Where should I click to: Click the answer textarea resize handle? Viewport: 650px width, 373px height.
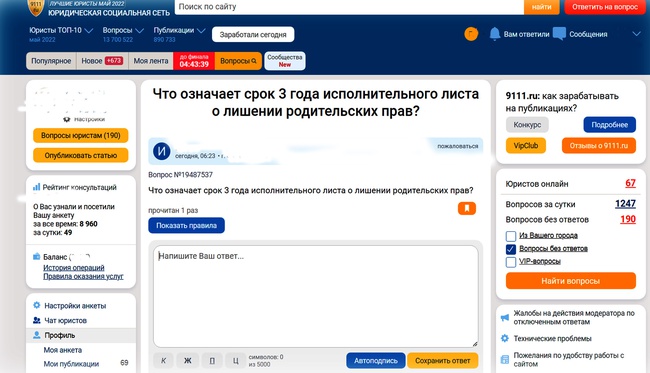[x=475, y=344]
